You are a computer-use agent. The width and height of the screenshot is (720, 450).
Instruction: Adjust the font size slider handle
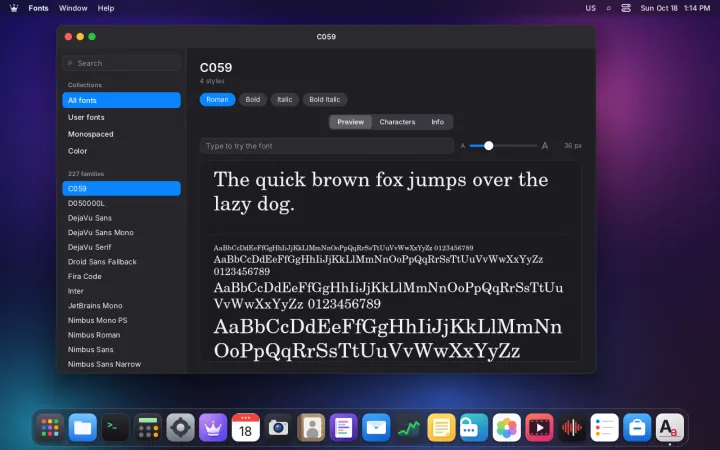489,146
